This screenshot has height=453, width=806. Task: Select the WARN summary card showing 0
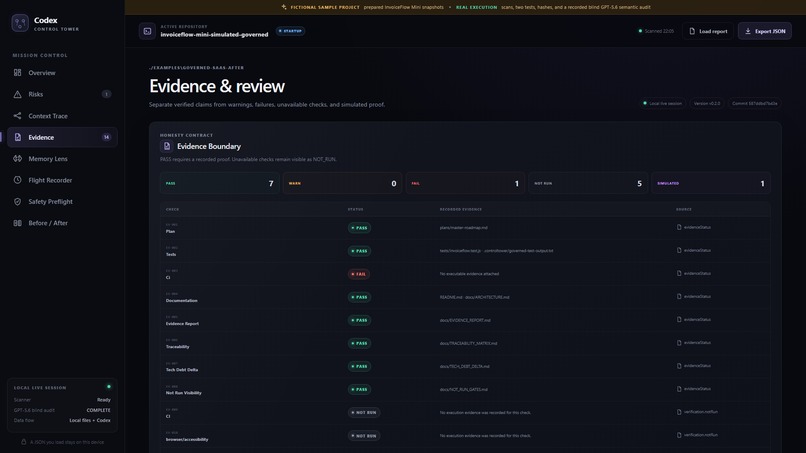(x=342, y=184)
